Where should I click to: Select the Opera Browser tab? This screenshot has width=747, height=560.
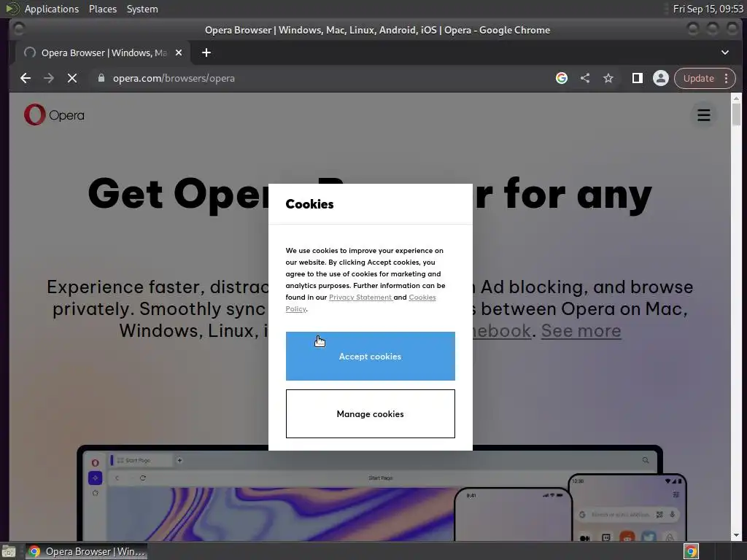(x=102, y=52)
